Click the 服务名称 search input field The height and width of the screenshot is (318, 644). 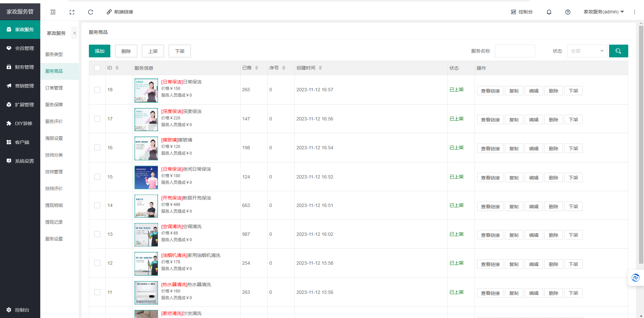515,51
